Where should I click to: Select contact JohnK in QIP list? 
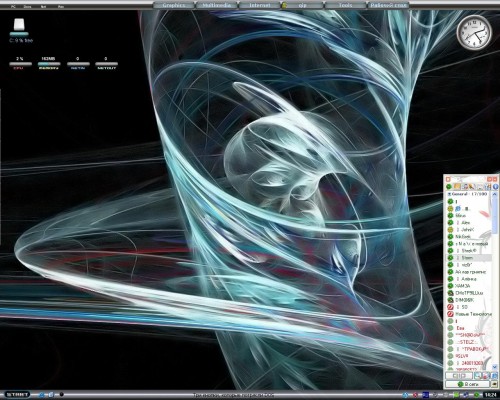tap(469, 230)
